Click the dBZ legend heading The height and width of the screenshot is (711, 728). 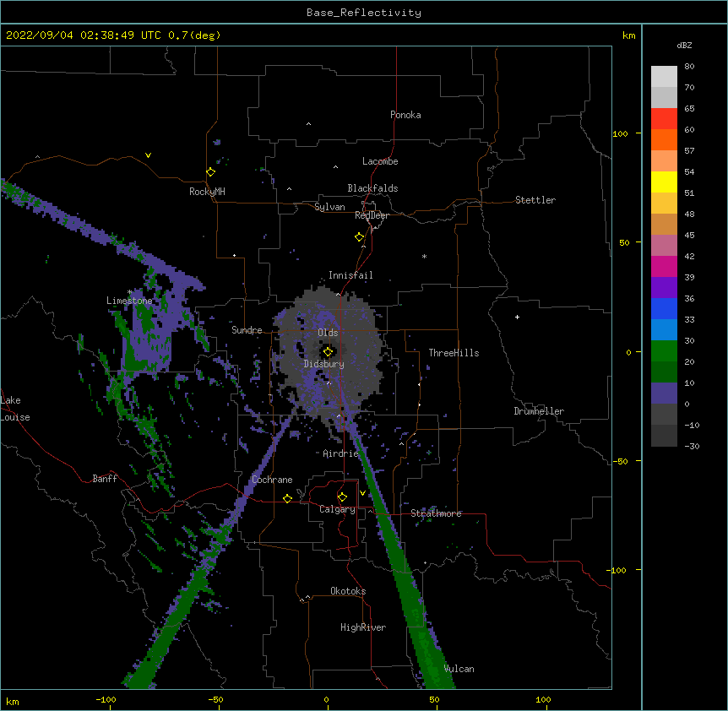[x=684, y=45]
